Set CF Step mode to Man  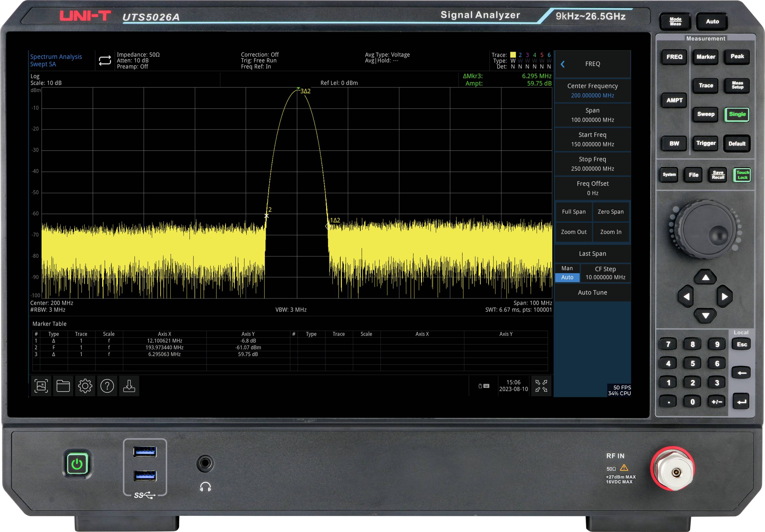point(567,268)
